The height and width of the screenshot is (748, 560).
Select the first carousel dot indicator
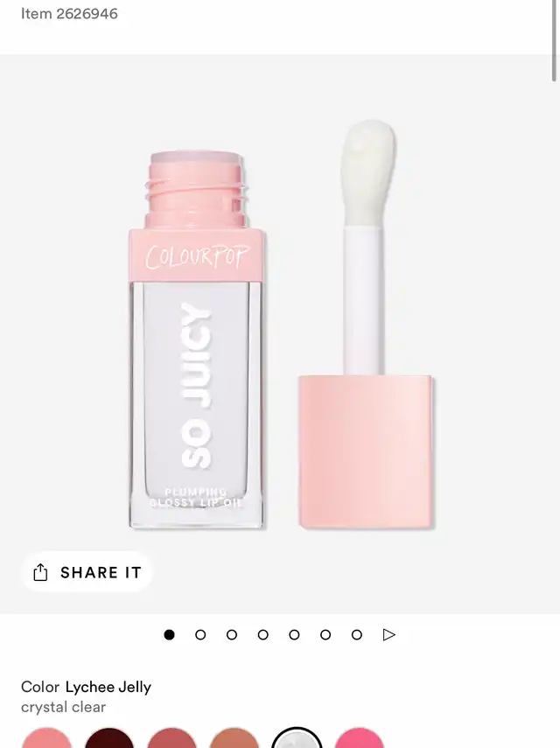[x=169, y=634]
